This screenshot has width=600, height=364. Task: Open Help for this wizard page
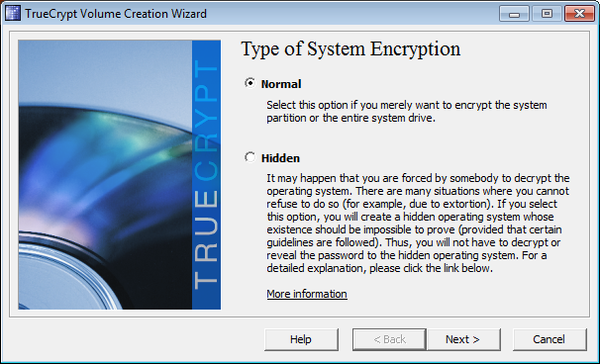point(301,339)
